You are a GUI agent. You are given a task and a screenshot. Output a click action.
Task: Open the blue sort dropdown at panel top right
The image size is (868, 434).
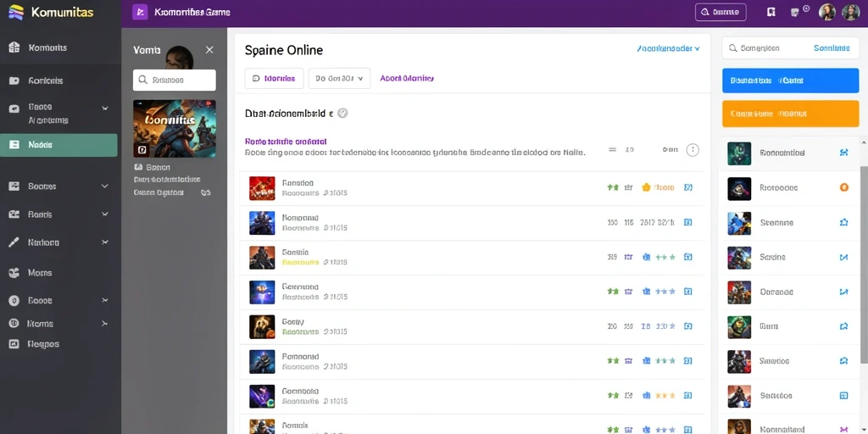(668, 48)
